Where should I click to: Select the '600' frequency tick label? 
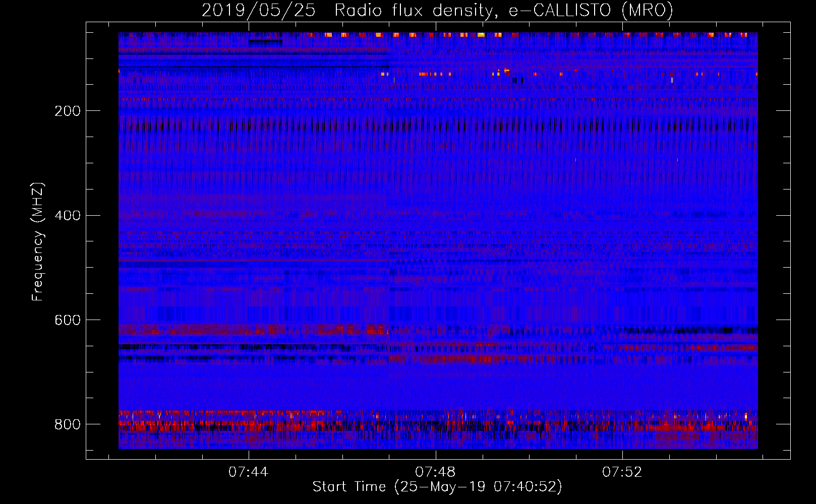pyautogui.click(x=68, y=320)
